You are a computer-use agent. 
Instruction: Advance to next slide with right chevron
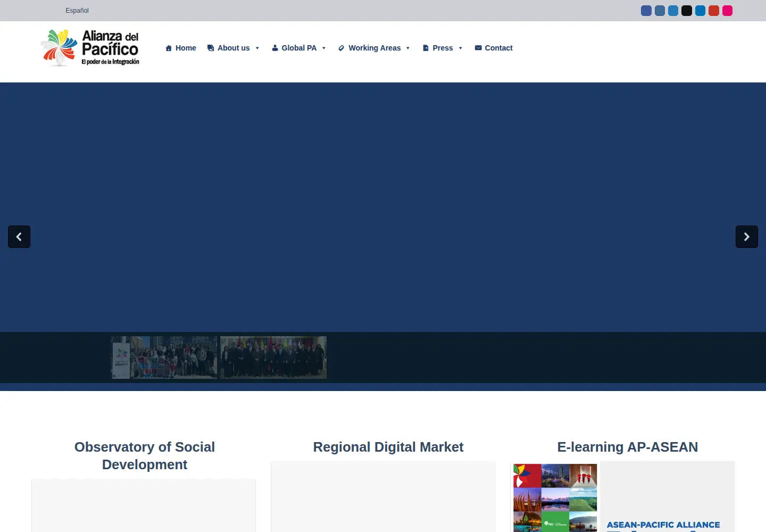tap(747, 237)
